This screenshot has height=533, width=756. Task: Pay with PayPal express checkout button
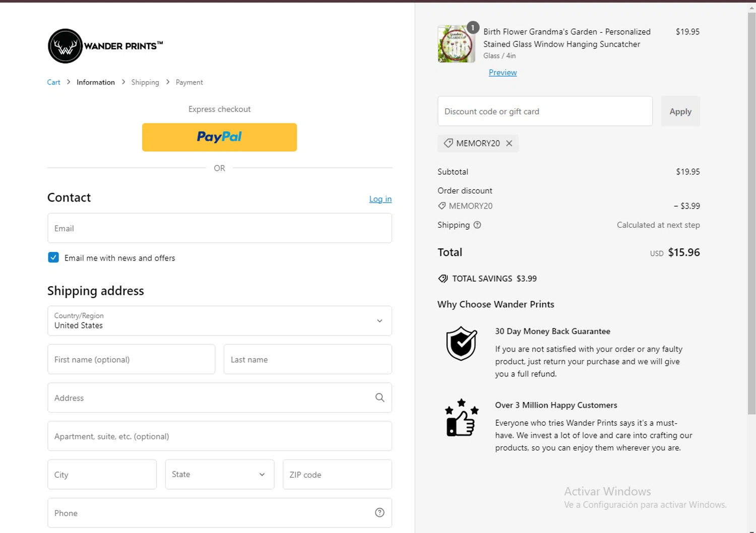(219, 137)
